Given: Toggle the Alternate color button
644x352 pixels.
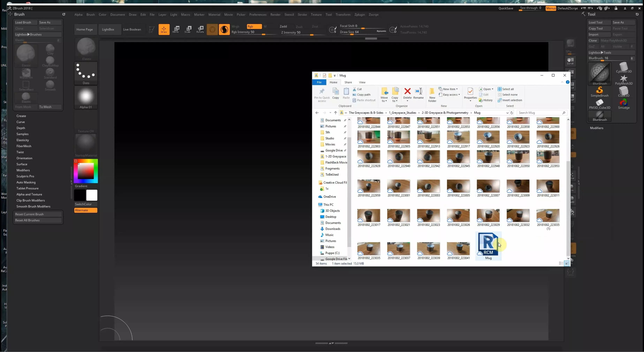Looking at the screenshot, I should click(x=85, y=210).
